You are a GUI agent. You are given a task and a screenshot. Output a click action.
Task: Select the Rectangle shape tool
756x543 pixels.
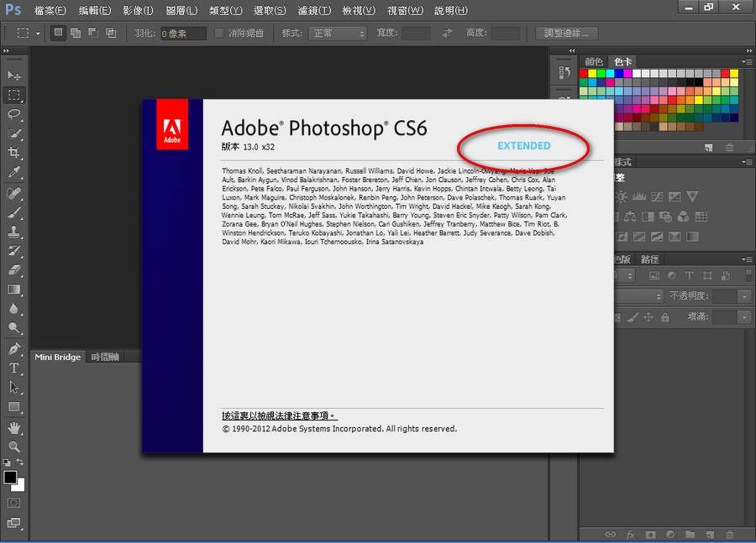14,407
